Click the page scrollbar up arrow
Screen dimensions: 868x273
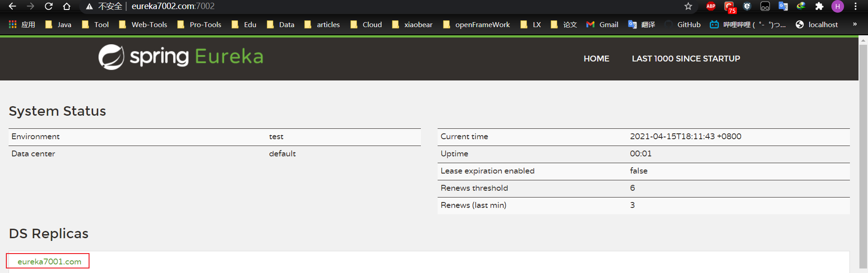(x=863, y=40)
